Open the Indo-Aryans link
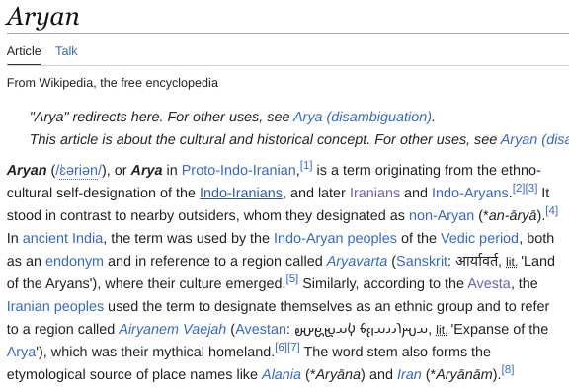The image size is (569, 392). [470, 193]
